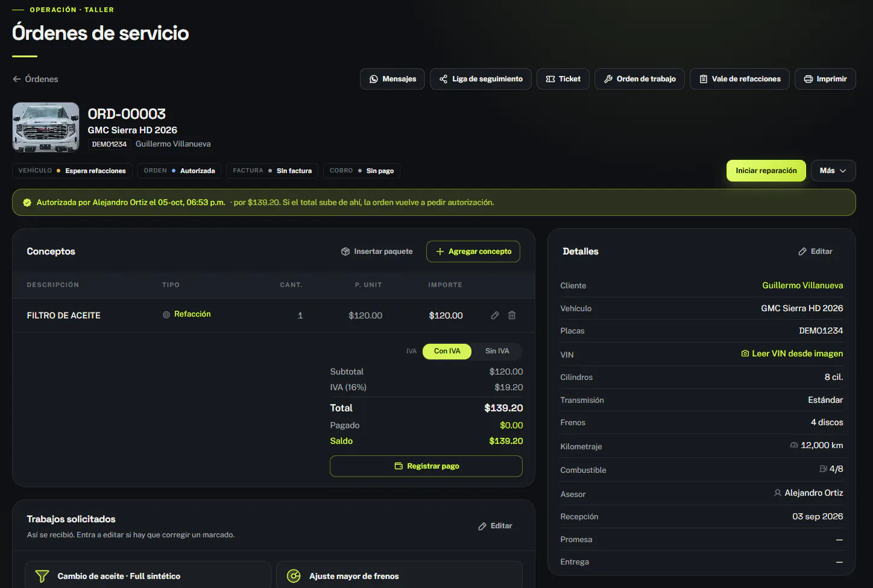Image resolution: width=873 pixels, height=588 pixels.
Task: Delete FILTRO DE ACEITE with trash icon
Action: pyautogui.click(x=512, y=315)
